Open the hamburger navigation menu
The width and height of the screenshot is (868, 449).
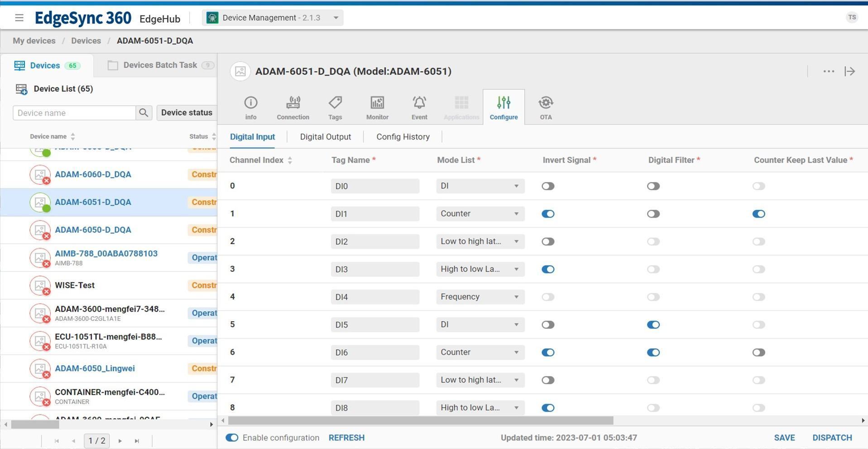click(19, 18)
